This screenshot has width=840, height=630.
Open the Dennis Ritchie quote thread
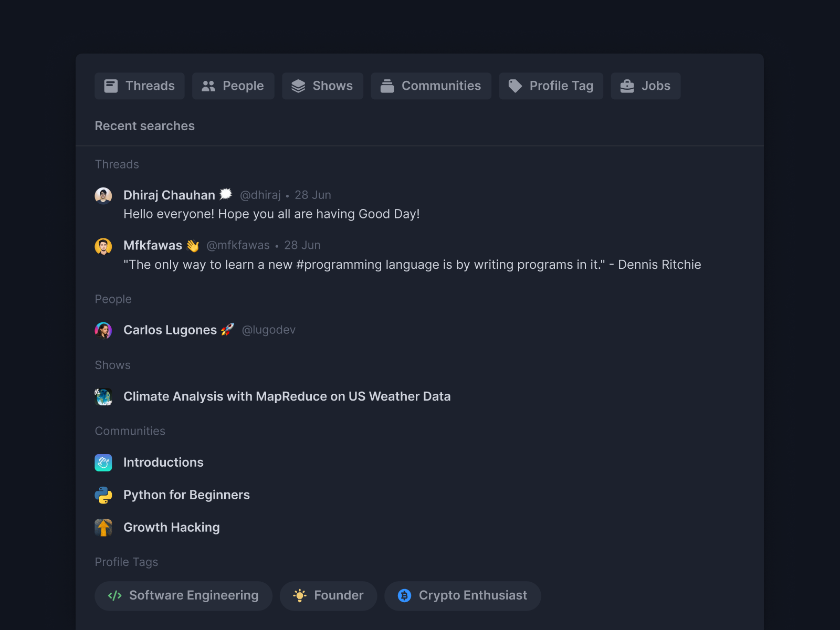click(412, 265)
